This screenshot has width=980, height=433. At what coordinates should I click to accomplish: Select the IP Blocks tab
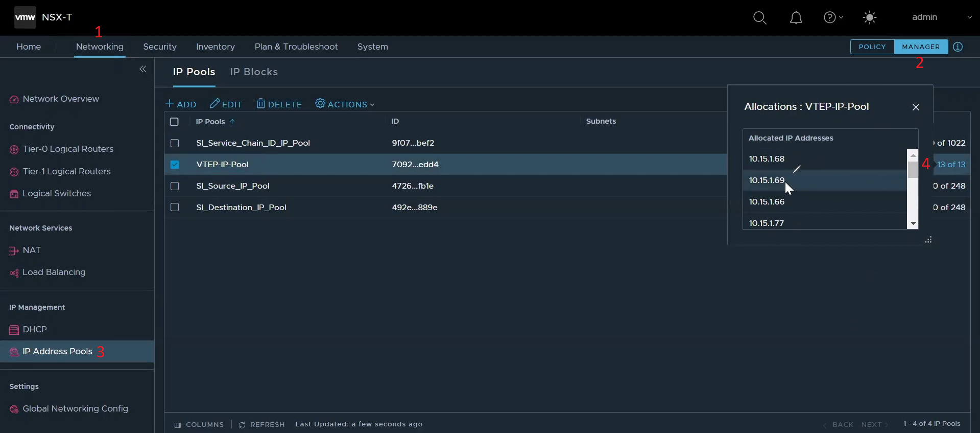click(254, 72)
